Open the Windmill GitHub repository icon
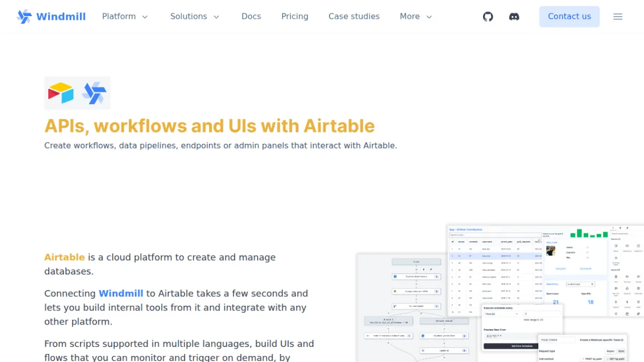 point(488,17)
